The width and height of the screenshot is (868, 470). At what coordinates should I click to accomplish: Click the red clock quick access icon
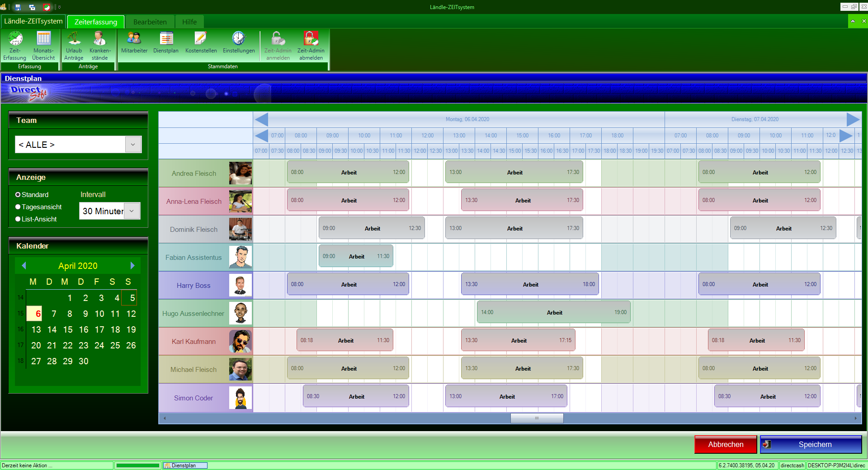tap(47, 7)
